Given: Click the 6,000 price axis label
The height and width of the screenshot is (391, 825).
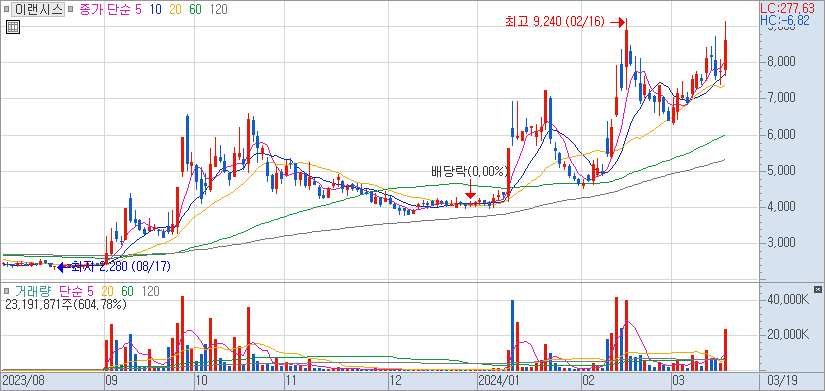Looking at the screenshot, I should point(780,135).
